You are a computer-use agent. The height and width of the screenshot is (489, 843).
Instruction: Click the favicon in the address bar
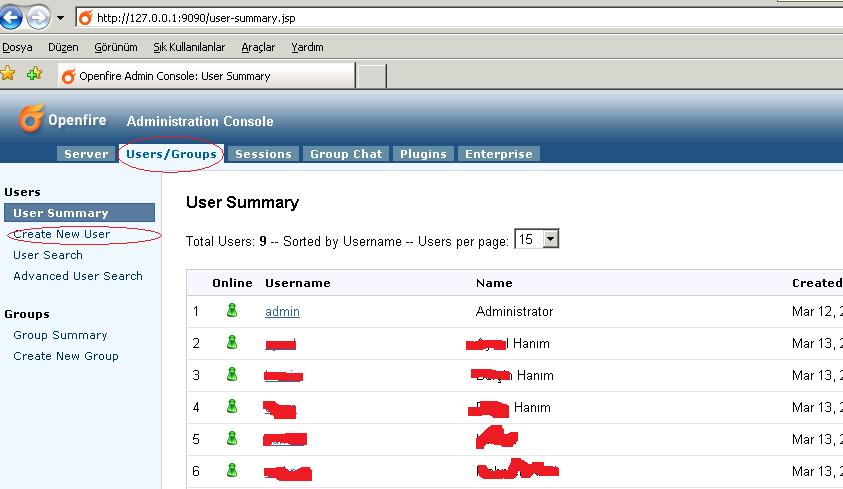click(x=85, y=18)
